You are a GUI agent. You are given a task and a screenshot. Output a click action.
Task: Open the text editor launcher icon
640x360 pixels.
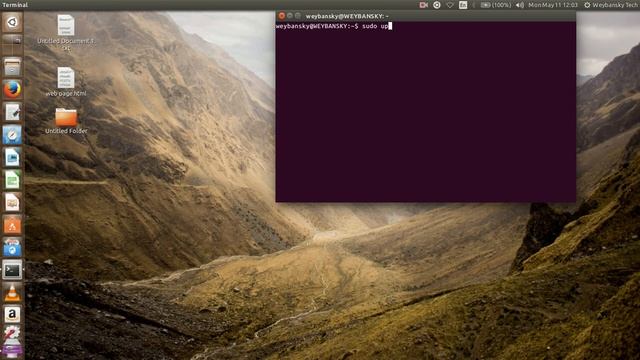[x=12, y=112]
